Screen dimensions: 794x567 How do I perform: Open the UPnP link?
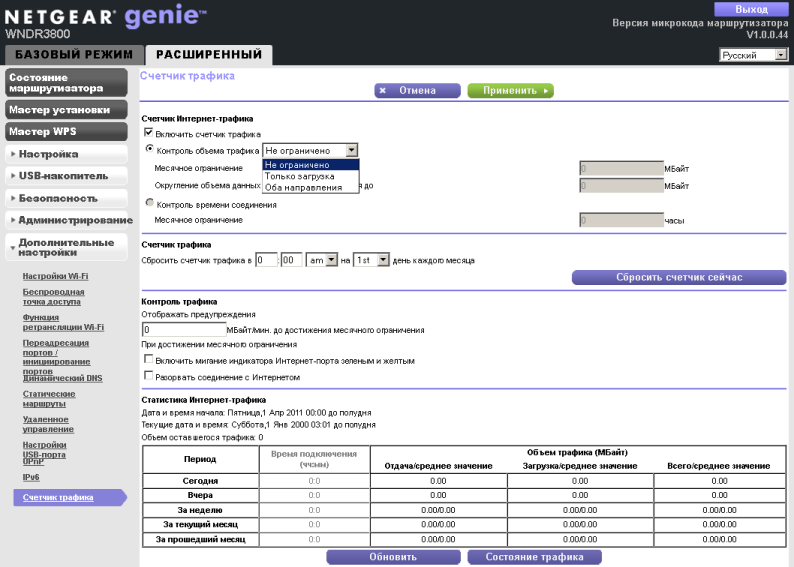pyautogui.click(x=33, y=461)
